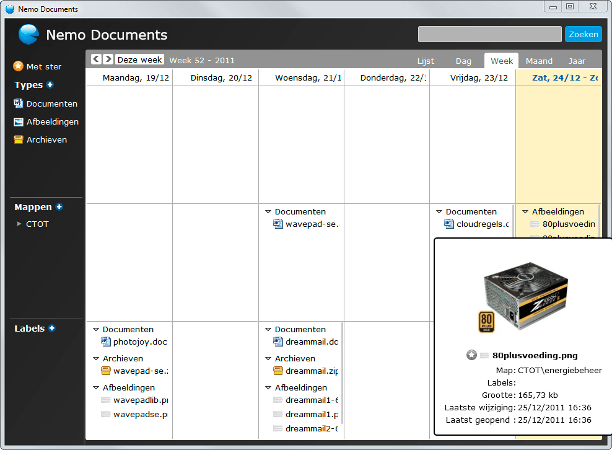Open dreammail.doc on Wednesday
This screenshot has height=450, width=612.
click(x=311, y=342)
